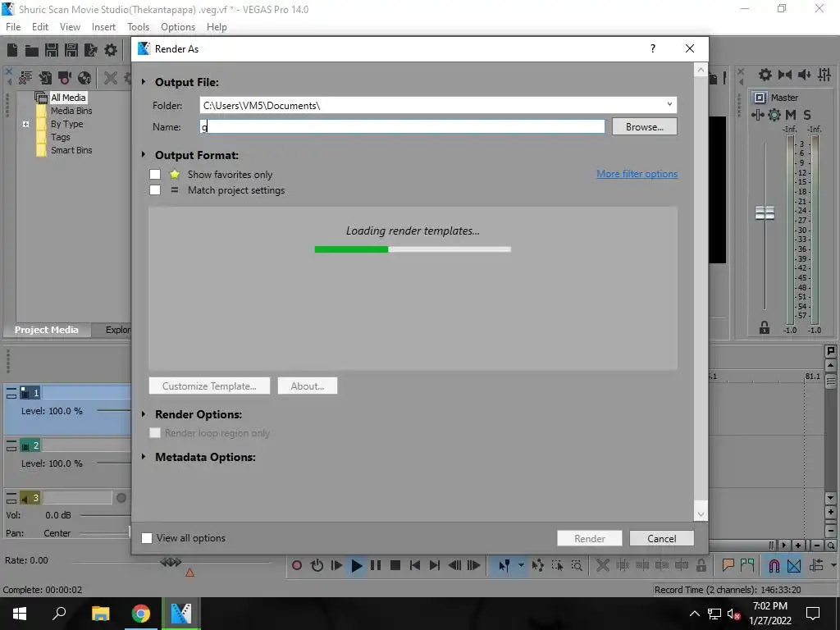Click the Loop Playback icon

pyautogui.click(x=317, y=565)
